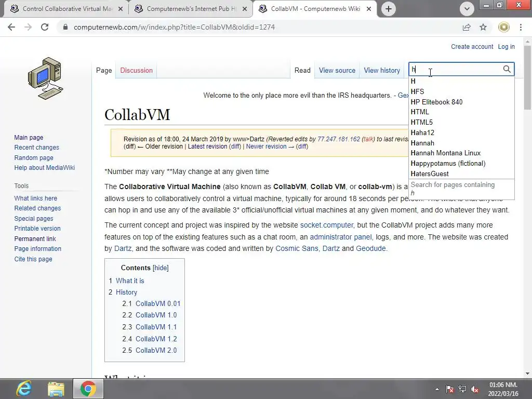Select Search for pages containing h
Viewport: 532px width, 399px height.
coord(462,189)
